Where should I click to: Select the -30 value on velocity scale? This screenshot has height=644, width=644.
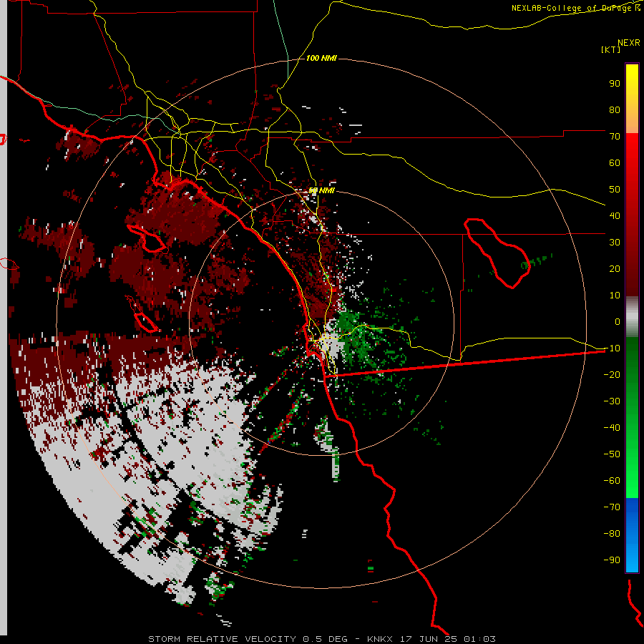click(x=612, y=401)
